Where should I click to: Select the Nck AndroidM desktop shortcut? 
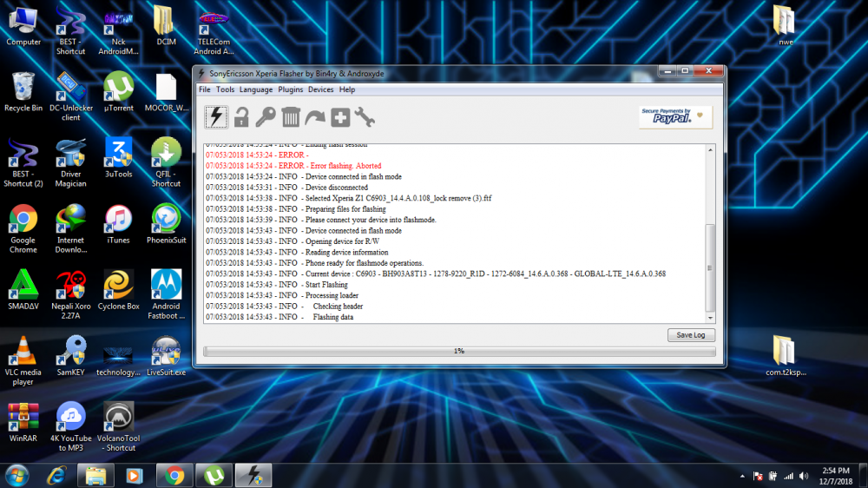(118, 31)
